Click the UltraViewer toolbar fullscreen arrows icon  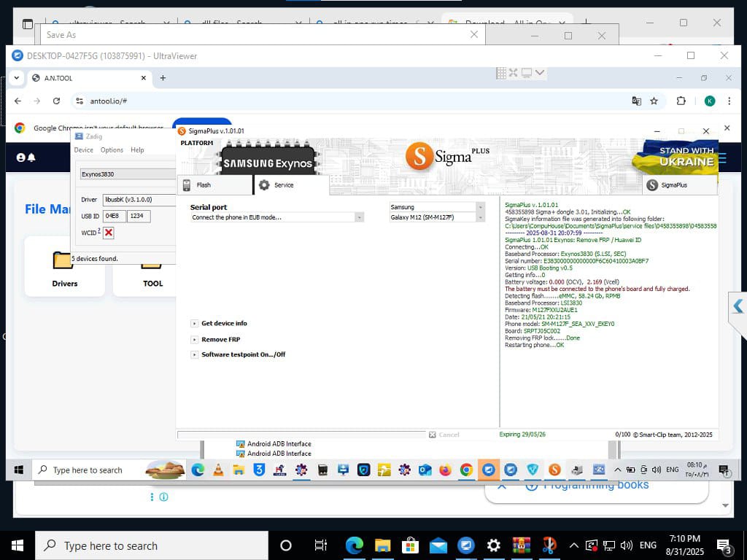[x=513, y=72]
